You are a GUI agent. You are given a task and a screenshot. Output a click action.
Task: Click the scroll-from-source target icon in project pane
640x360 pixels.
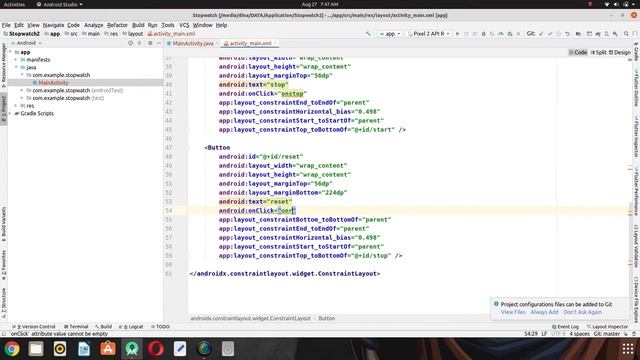click(x=131, y=43)
